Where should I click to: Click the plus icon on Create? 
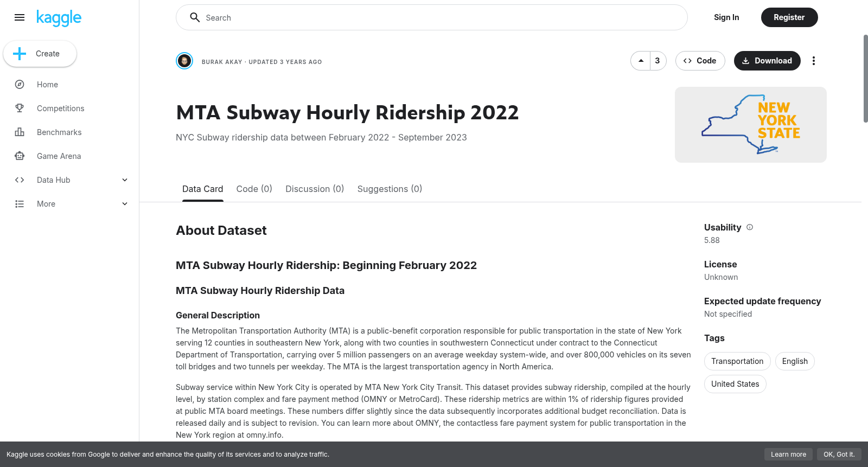coord(20,54)
